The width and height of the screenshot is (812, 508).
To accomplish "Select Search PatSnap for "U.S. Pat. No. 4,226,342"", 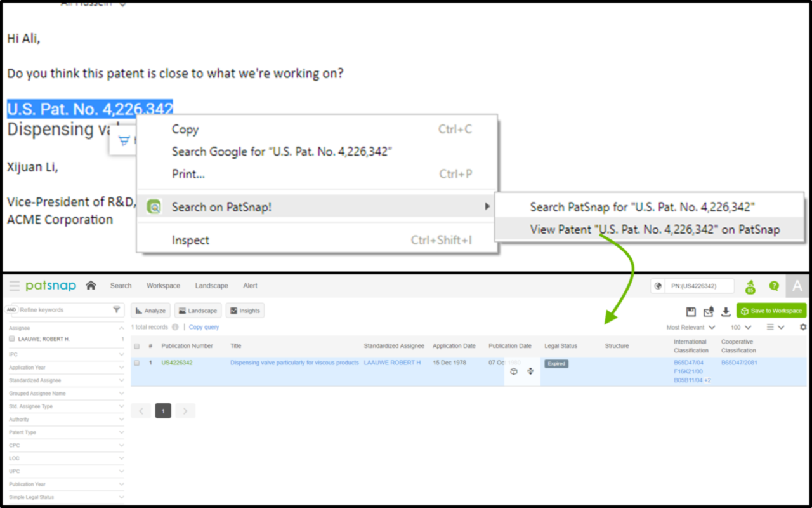I will point(649,207).
